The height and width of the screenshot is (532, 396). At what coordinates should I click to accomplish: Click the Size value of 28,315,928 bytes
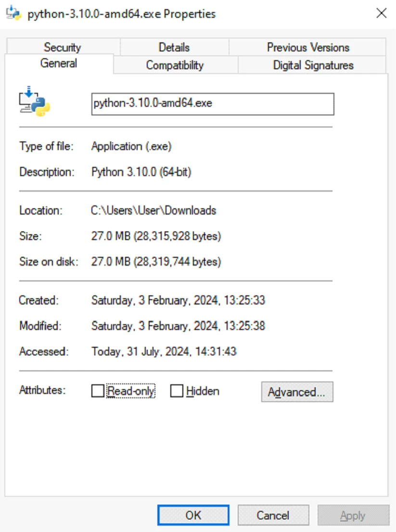click(156, 236)
